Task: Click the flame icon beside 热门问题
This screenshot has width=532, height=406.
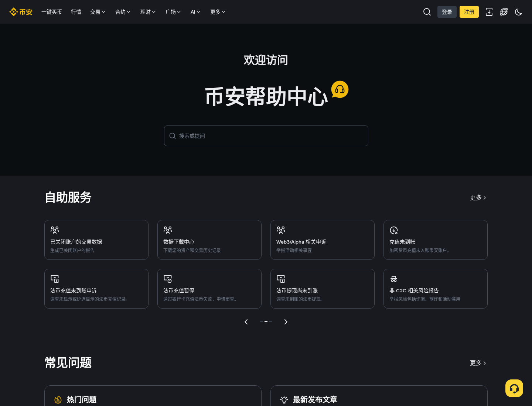Action: [x=58, y=400]
